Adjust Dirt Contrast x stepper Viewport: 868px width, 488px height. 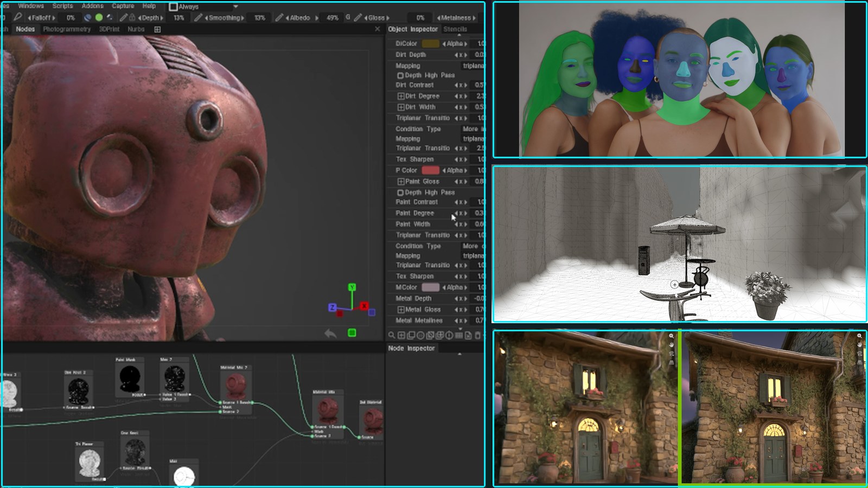(x=461, y=85)
